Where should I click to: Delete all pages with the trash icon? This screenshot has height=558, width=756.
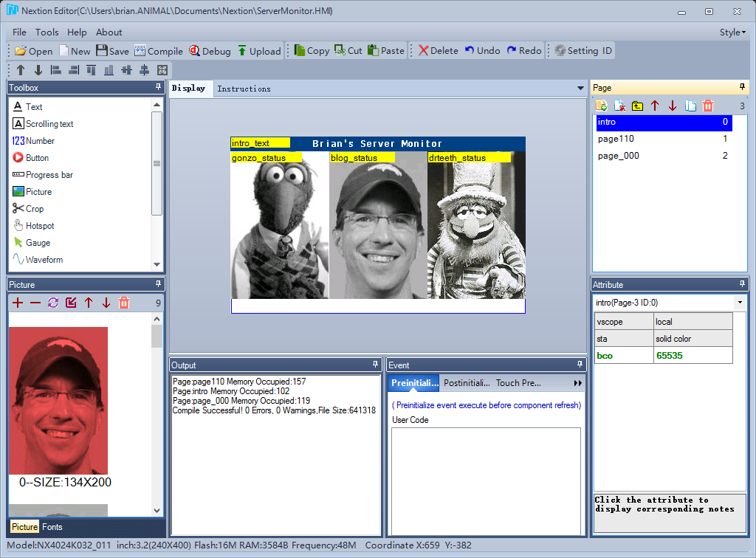[708, 106]
